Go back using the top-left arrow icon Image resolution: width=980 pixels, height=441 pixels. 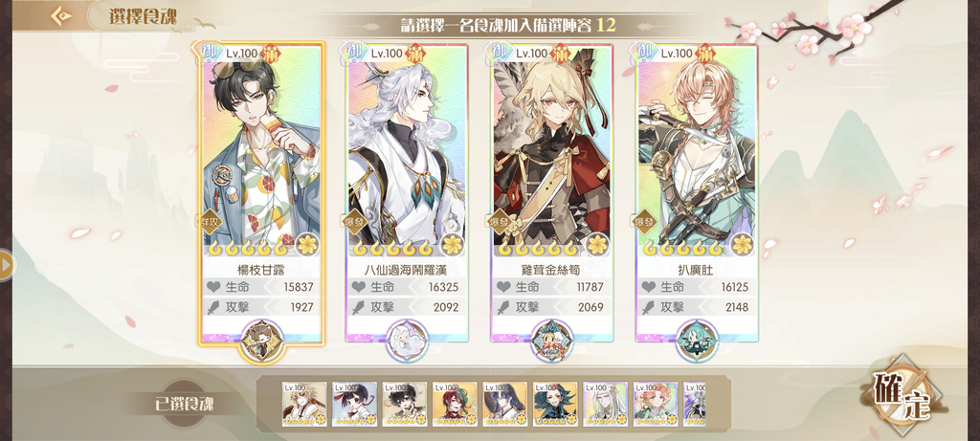tap(60, 15)
